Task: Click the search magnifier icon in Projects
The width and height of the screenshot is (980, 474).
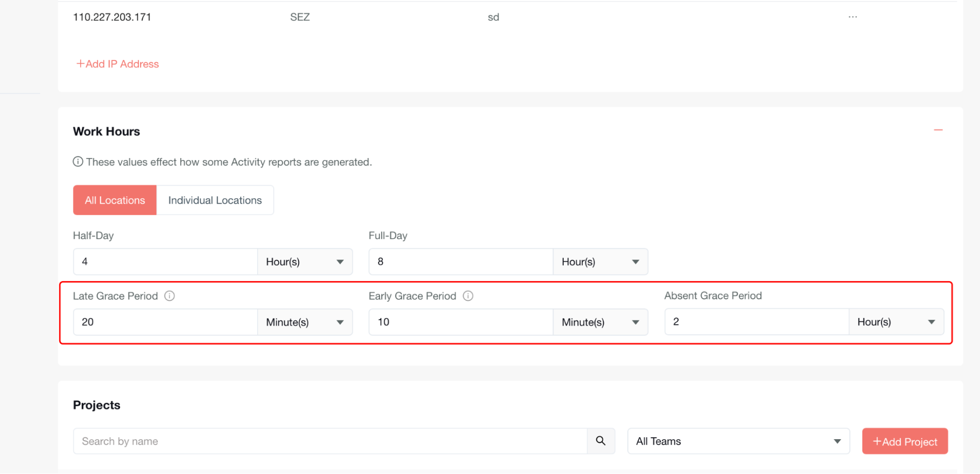Action: pos(601,441)
